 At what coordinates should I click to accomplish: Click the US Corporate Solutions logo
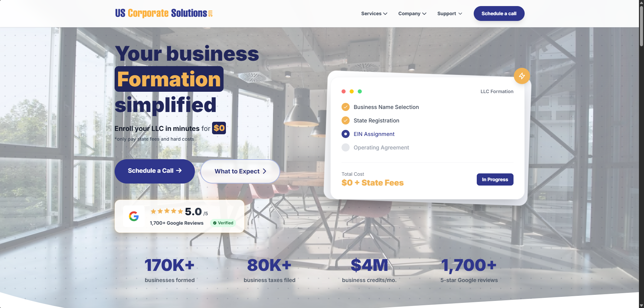click(x=164, y=13)
